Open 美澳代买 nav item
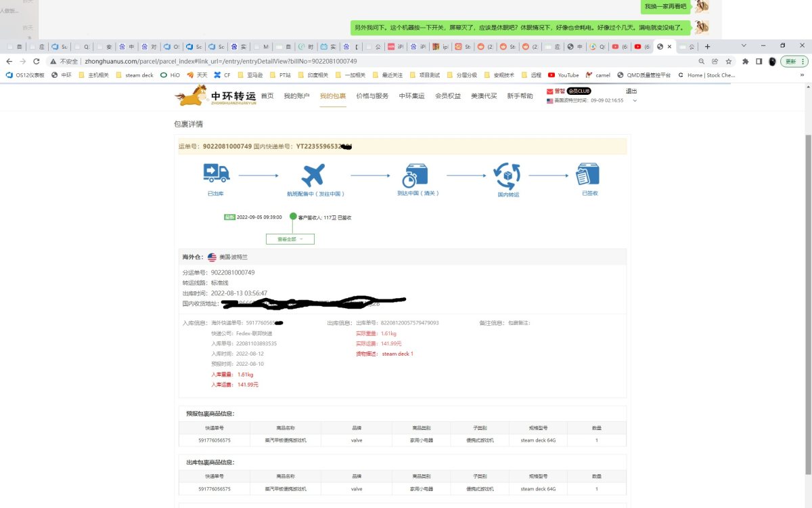This screenshot has height=508, width=812. (484, 96)
